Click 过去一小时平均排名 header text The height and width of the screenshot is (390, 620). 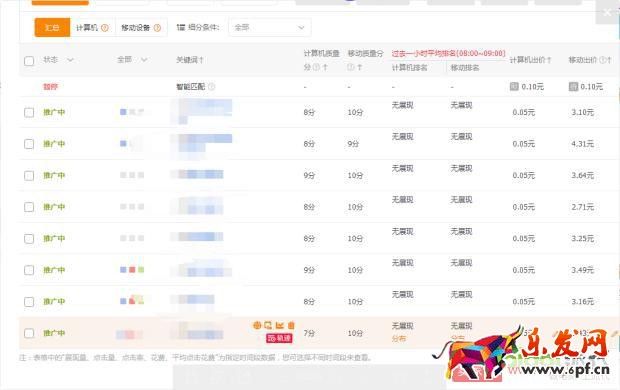click(x=448, y=53)
